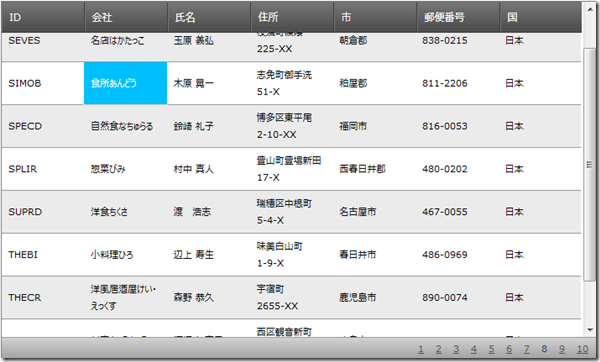Click the city cell 糟屋郡
Screen dimensions: 600x362
click(x=375, y=83)
